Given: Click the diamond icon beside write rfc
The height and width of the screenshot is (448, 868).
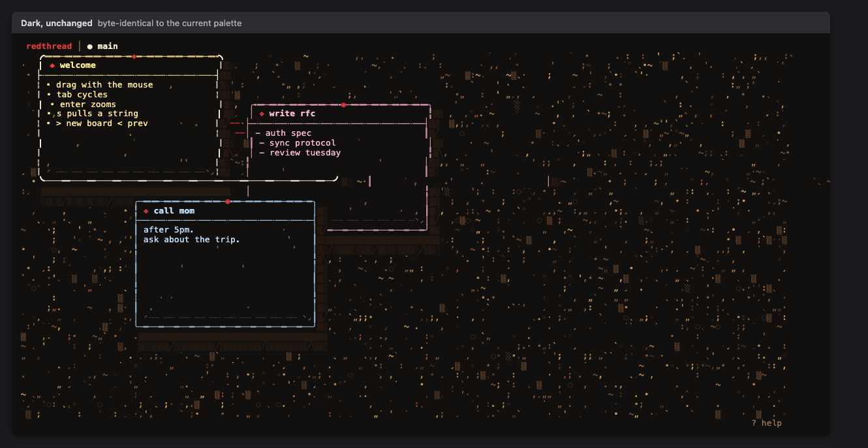Looking at the screenshot, I should (262, 114).
